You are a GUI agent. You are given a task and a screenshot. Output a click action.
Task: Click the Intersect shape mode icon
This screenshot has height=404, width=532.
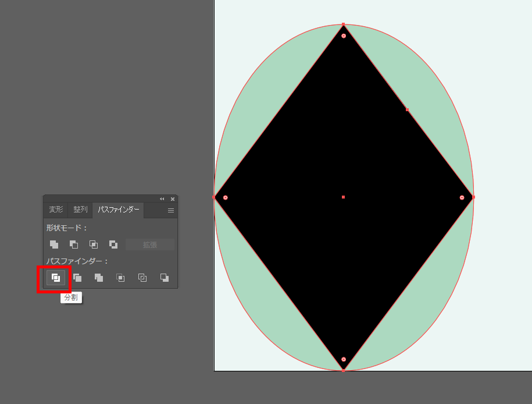(94, 244)
